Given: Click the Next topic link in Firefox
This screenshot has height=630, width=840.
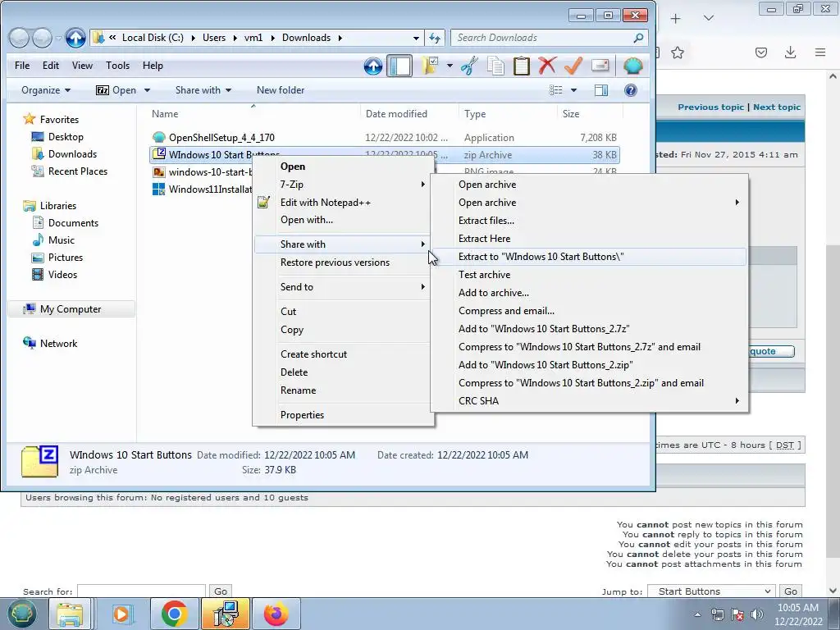Looking at the screenshot, I should click(777, 107).
